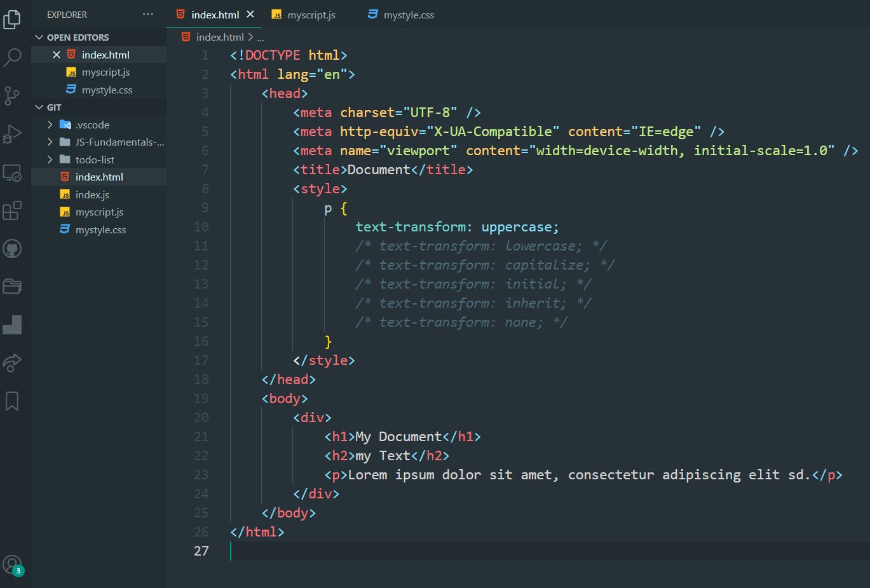Click the breadcrumb ellipsis after index.html

[261, 38]
